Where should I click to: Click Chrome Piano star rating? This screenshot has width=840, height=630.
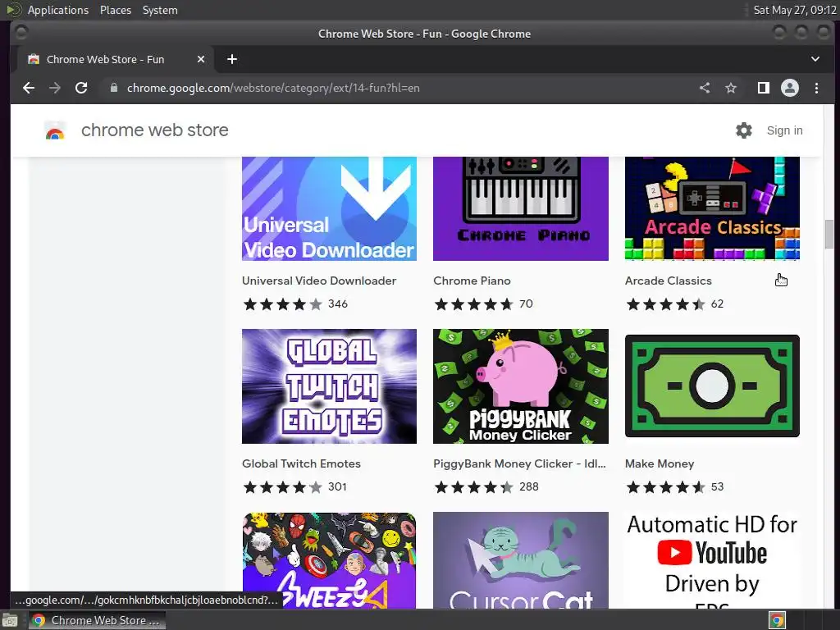473,304
